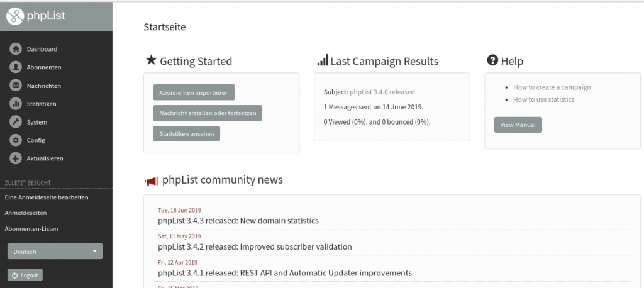
Task: Open the System menu
Action: (x=37, y=122)
